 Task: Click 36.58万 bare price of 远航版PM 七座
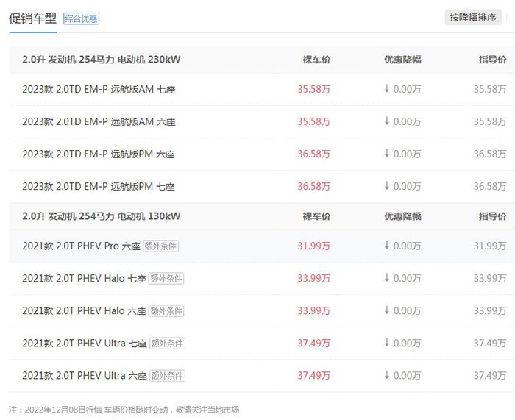[313, 187]
